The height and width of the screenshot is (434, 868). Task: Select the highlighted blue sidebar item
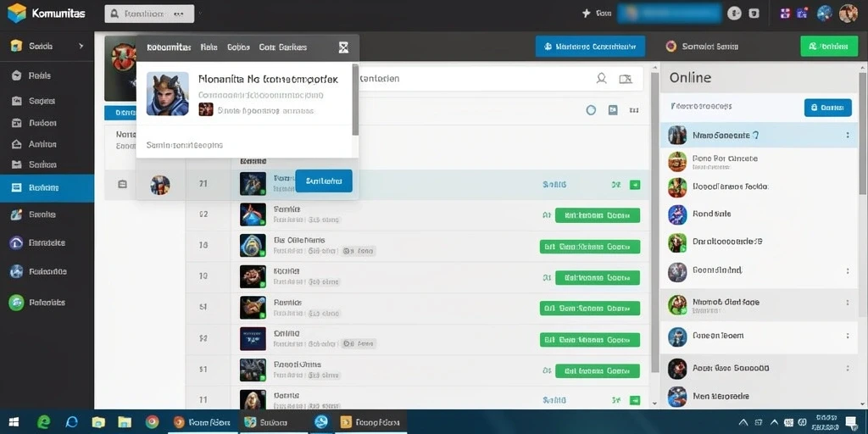tap(47, 187)
